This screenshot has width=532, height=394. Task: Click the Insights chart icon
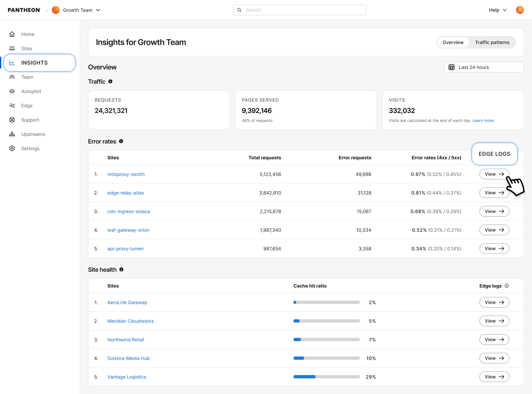coord(12,63)
